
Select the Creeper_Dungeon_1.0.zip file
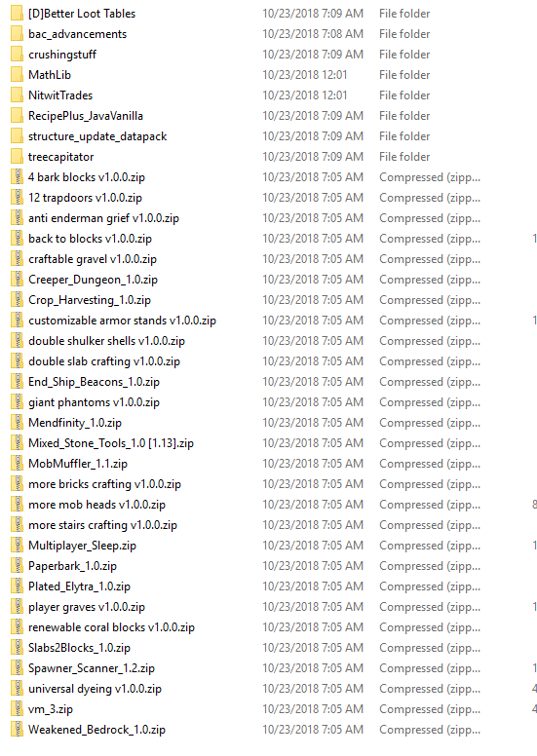pos(94,280)
